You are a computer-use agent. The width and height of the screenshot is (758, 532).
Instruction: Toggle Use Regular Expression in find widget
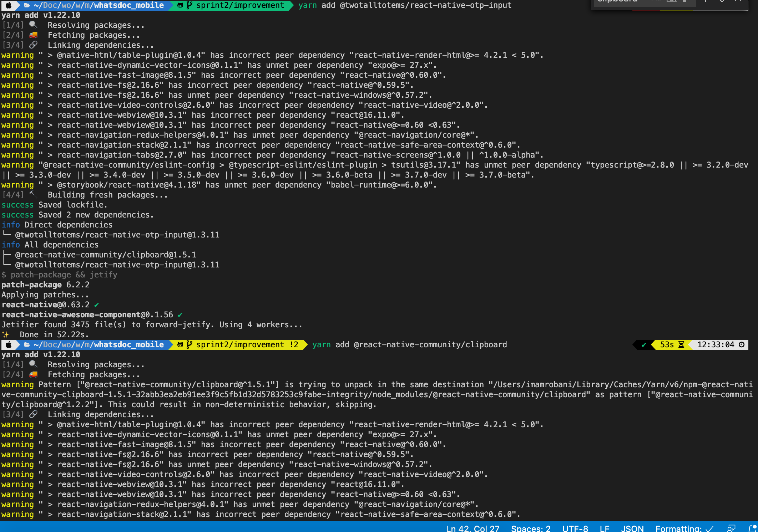tap(685, 1)
